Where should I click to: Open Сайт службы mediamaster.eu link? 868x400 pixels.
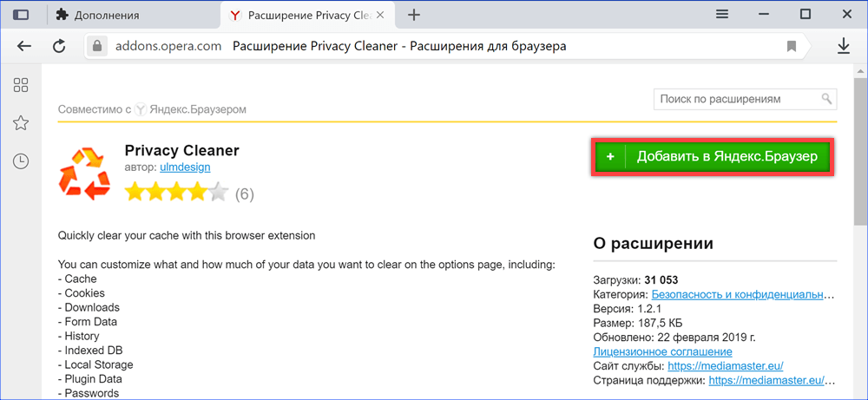tap(726, 366)
